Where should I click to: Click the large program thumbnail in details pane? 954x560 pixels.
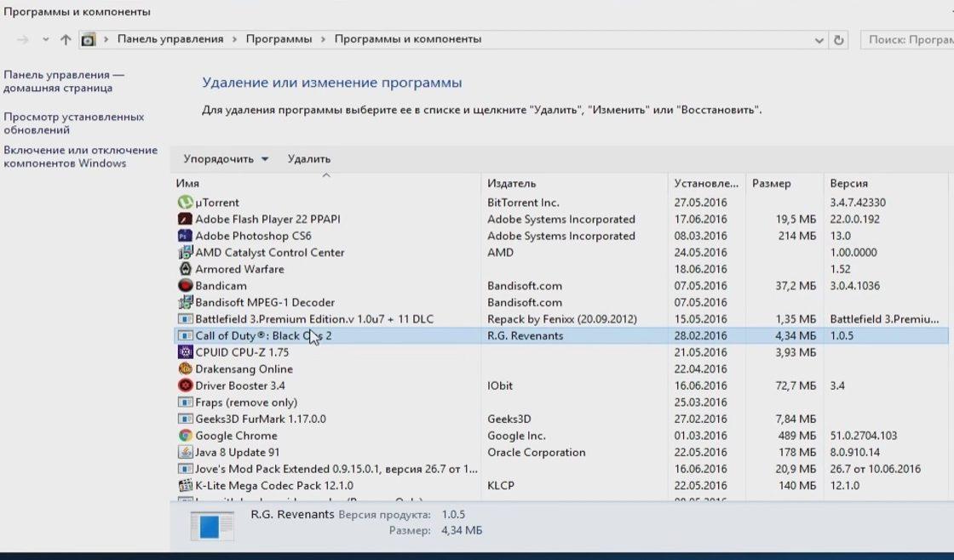pos(212,525)
